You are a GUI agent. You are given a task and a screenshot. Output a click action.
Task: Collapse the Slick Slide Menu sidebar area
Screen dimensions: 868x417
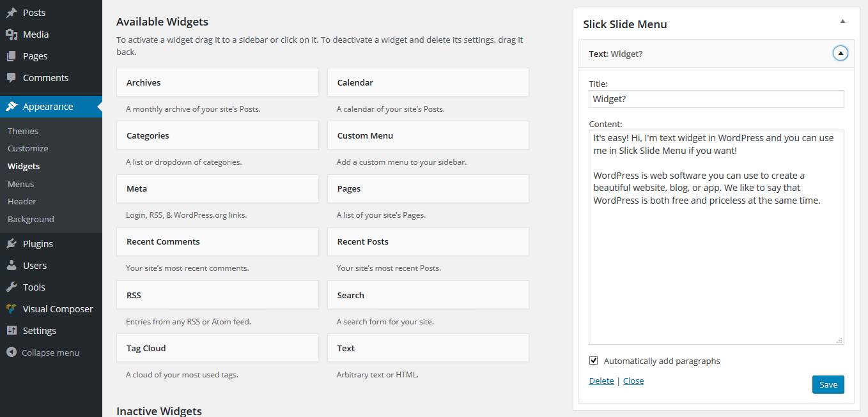click(842, 22)
